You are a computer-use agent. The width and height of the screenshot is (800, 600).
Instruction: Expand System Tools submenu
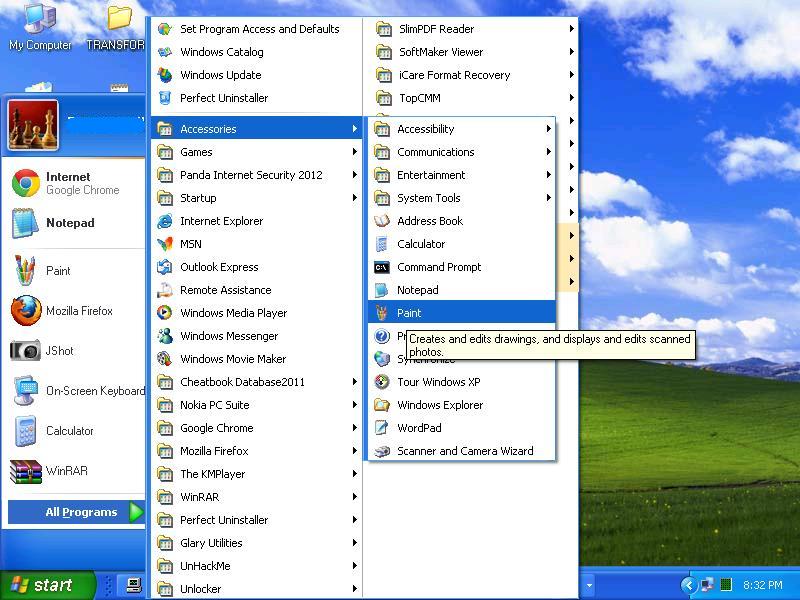click(461, 198)
